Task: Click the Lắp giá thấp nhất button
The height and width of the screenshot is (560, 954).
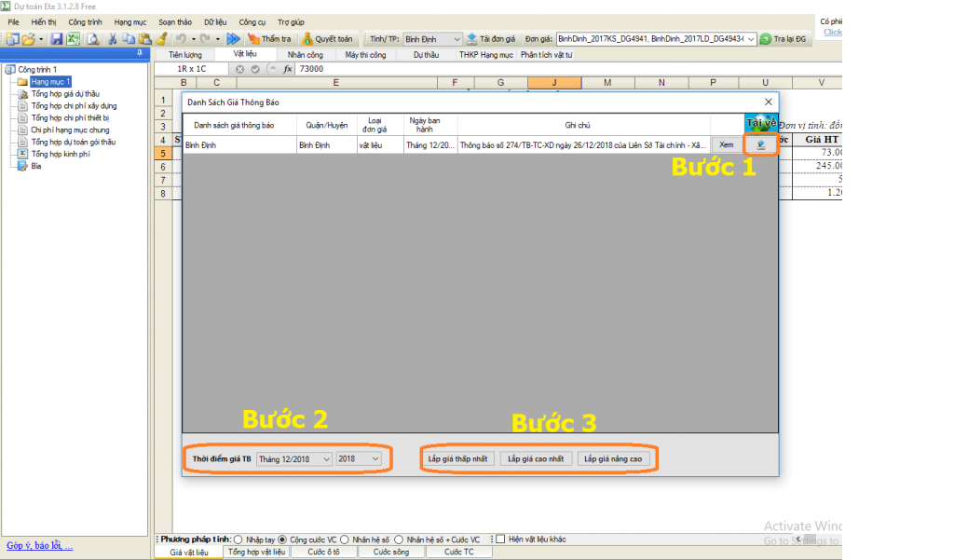Action: (457, 459)
